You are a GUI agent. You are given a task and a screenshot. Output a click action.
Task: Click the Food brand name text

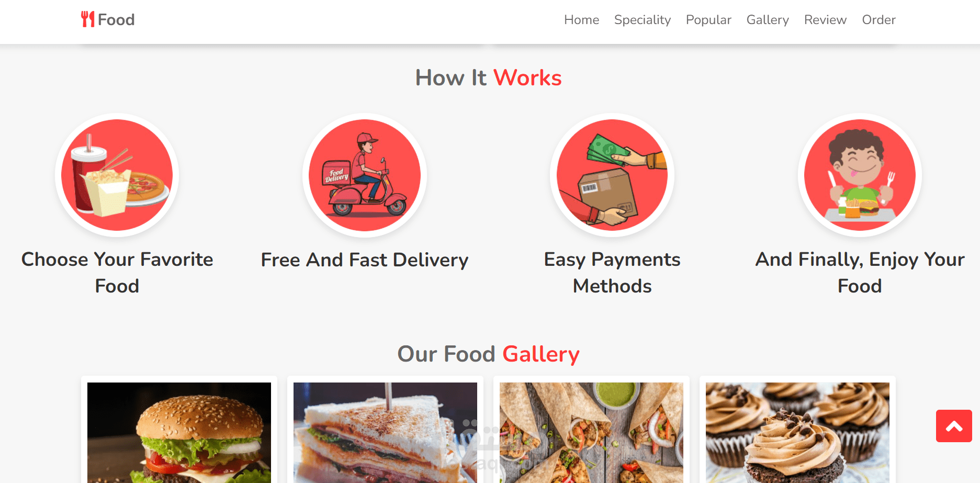tap(116, 20)
